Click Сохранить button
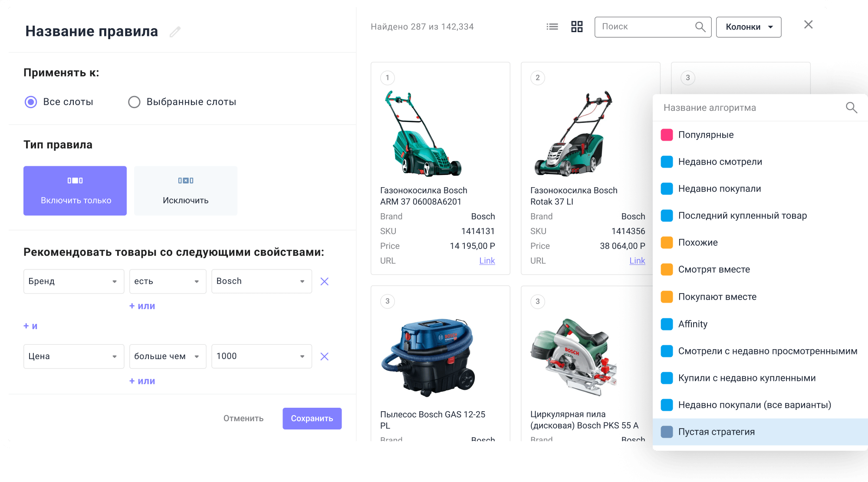Screen dimensions: 868x482 [x=312, y=419]
